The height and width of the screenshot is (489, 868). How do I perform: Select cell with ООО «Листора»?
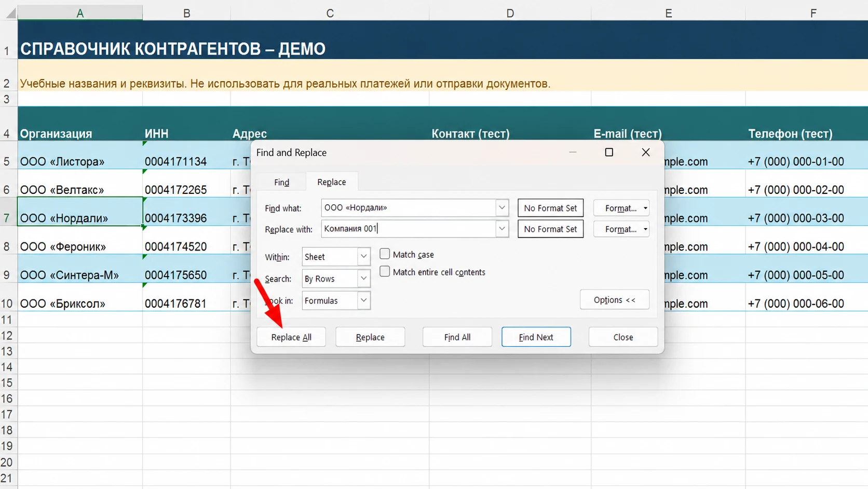point(80,155)
